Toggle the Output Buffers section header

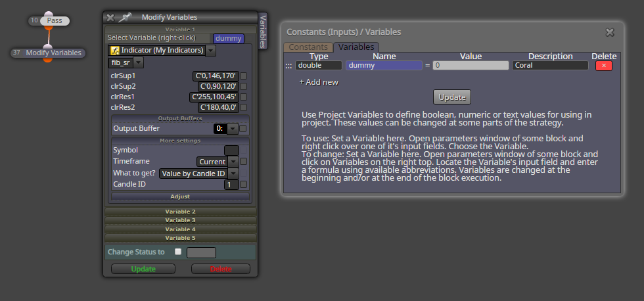(180, 118)
